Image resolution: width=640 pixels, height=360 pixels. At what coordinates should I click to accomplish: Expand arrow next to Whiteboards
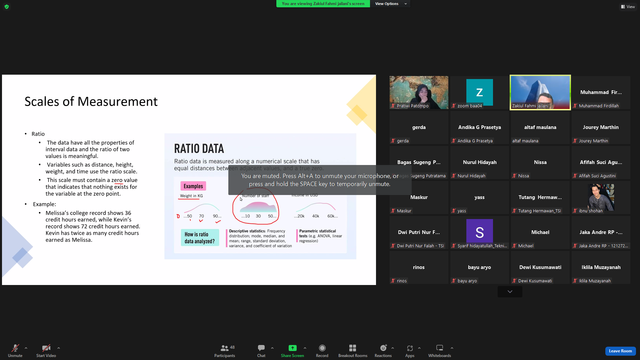[x=452, y=348]
